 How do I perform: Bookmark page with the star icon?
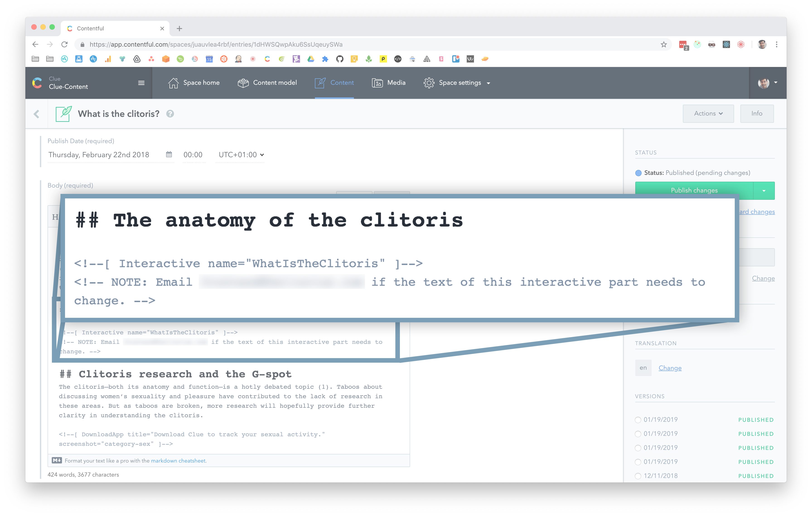click(x=664, y=44)
